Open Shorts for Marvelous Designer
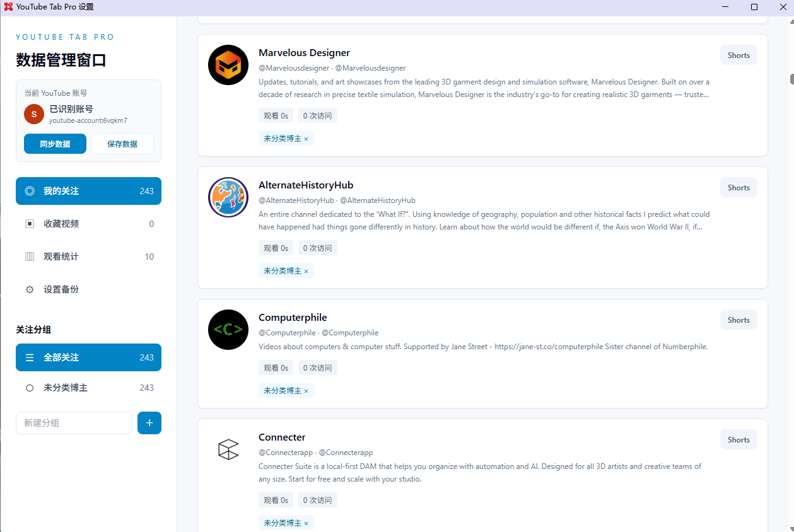Viewport: 794px width, 532px height. (739, 55)
